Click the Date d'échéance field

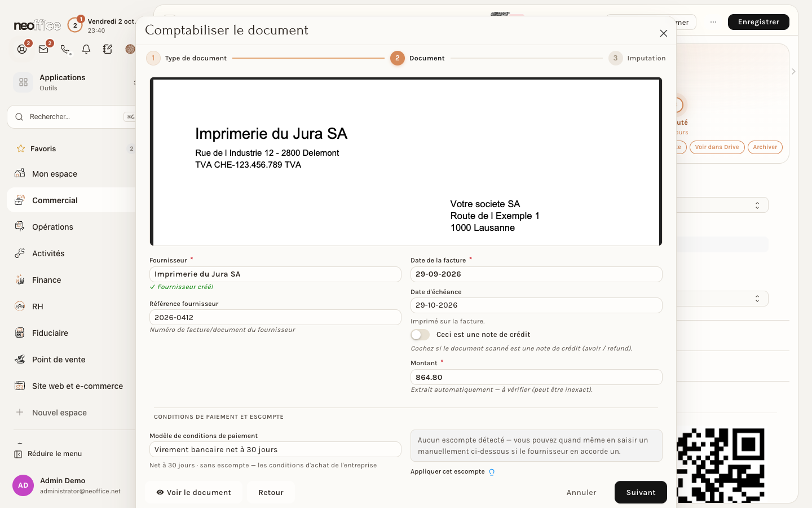[x=536, y=305]
